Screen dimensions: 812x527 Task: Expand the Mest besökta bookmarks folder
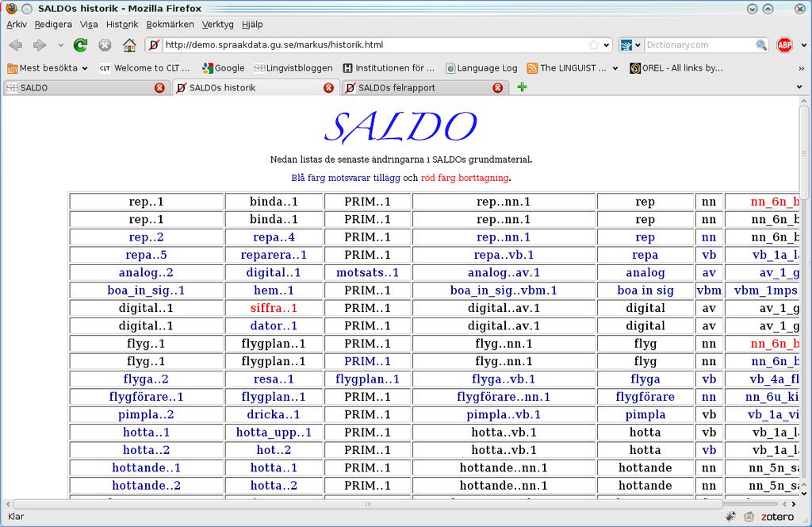(47, 68)
